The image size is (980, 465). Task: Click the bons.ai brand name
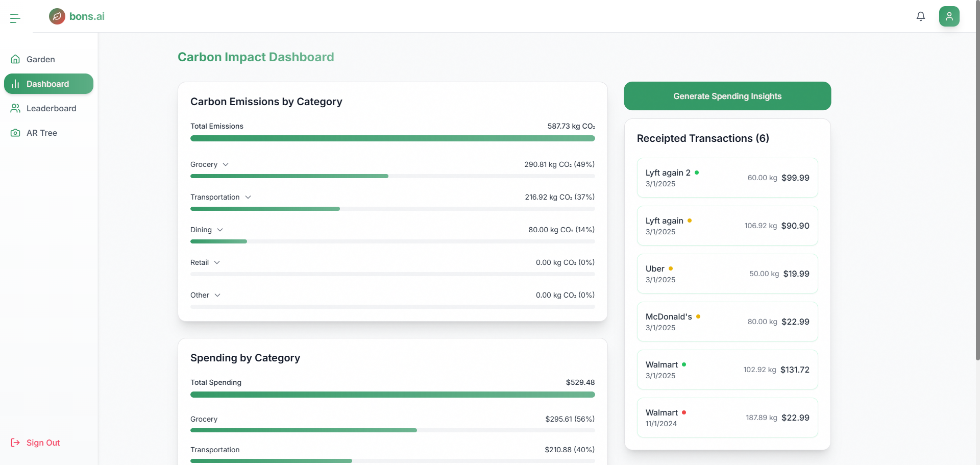[x=87, y=16]
